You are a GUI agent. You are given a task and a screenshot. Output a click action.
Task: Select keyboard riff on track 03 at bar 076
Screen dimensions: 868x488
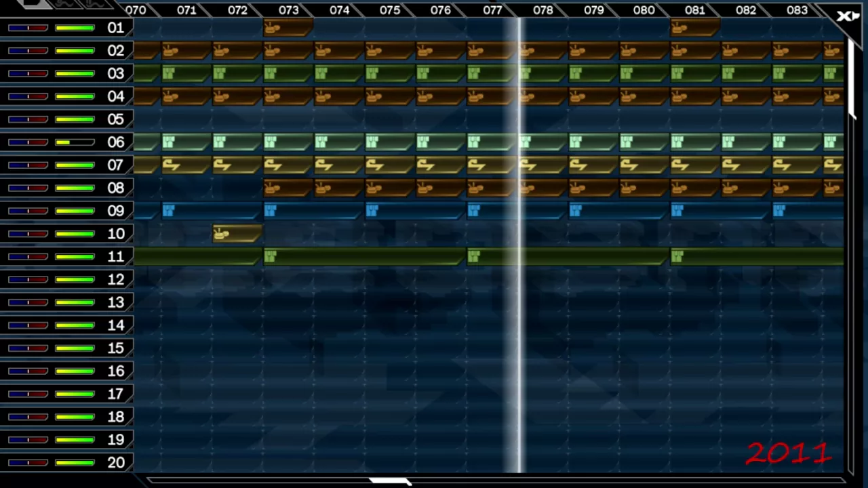coord(441,73)
